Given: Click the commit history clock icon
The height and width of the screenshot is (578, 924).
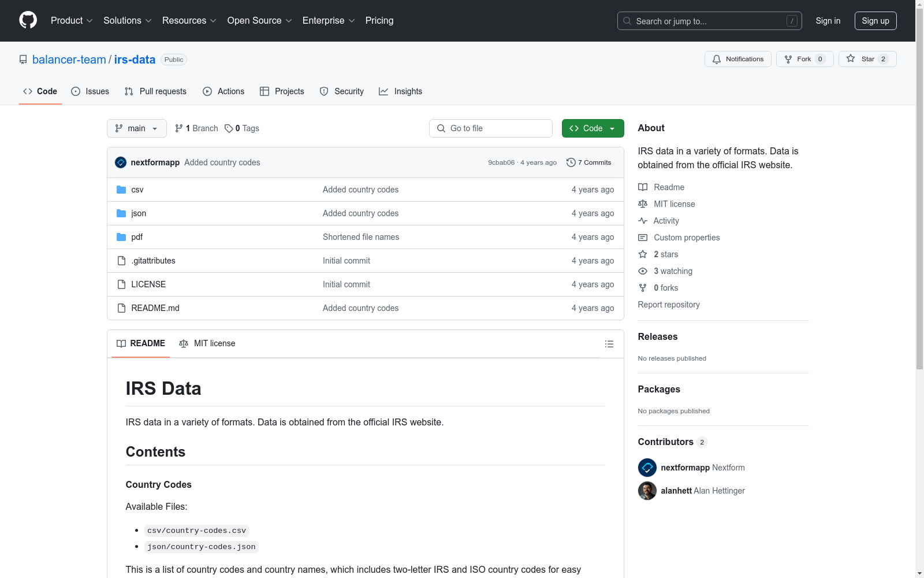Looking at the screenshot, I should (571, 162).
